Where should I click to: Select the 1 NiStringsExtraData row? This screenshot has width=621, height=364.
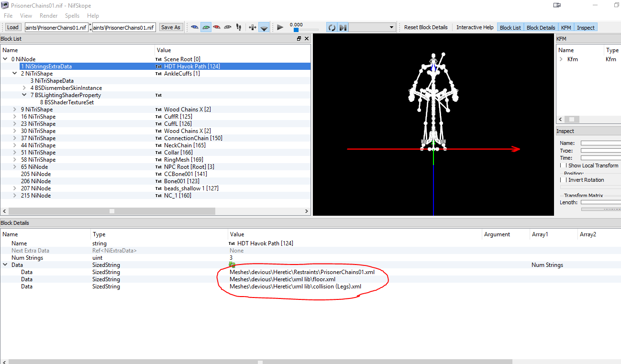155,66
